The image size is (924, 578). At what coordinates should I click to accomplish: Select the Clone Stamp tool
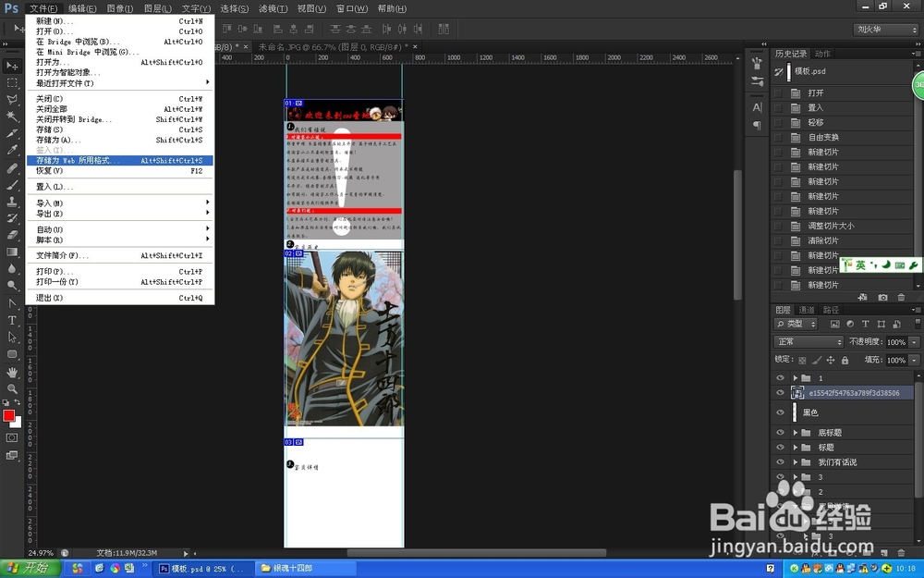12,201
